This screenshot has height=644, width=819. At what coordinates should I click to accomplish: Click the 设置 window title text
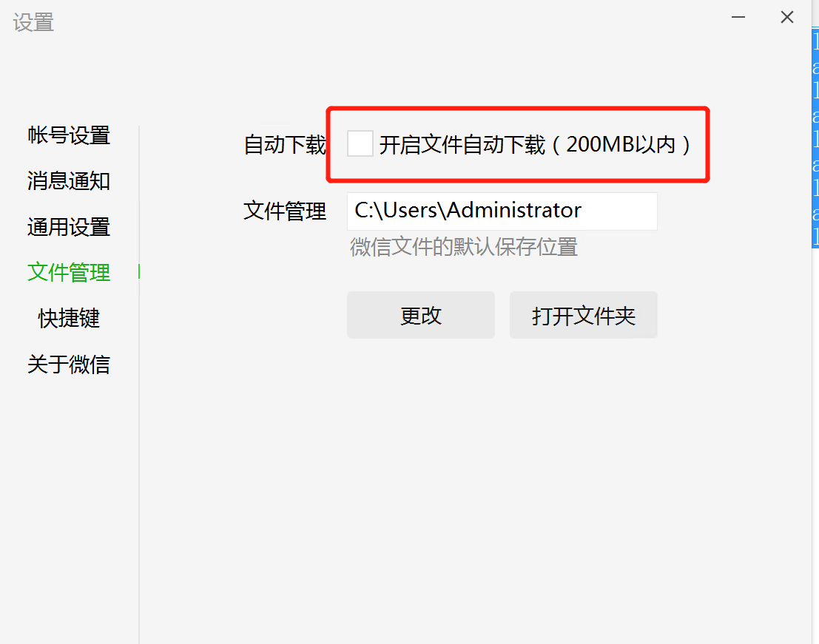(33, 22)
